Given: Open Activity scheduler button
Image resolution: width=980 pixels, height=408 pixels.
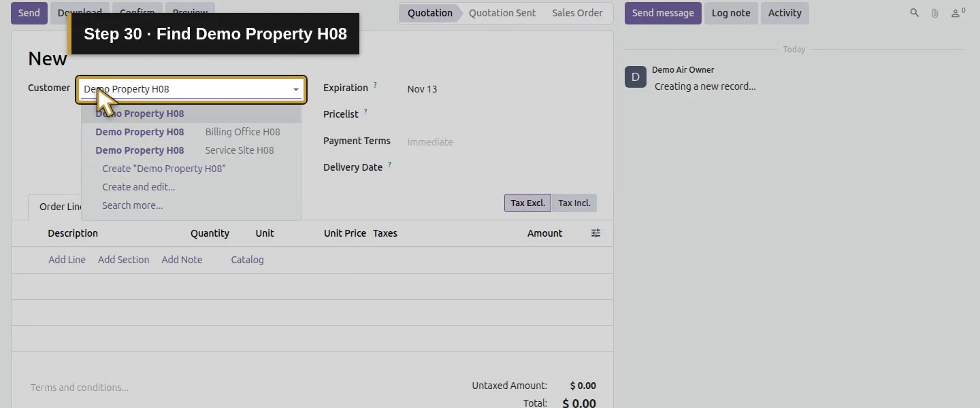Looking at the screenshot, I should point(785,13).
